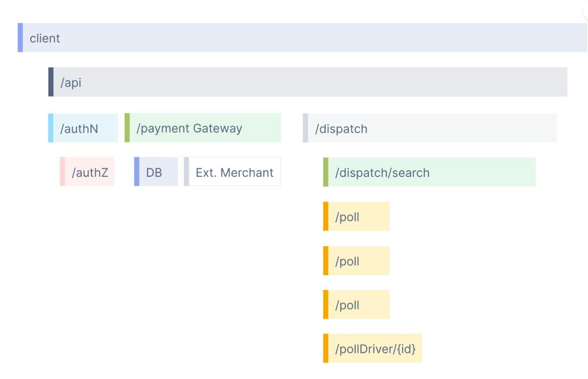
Task: Click the light blue marker beside /authN
Action: click(51, 128)
